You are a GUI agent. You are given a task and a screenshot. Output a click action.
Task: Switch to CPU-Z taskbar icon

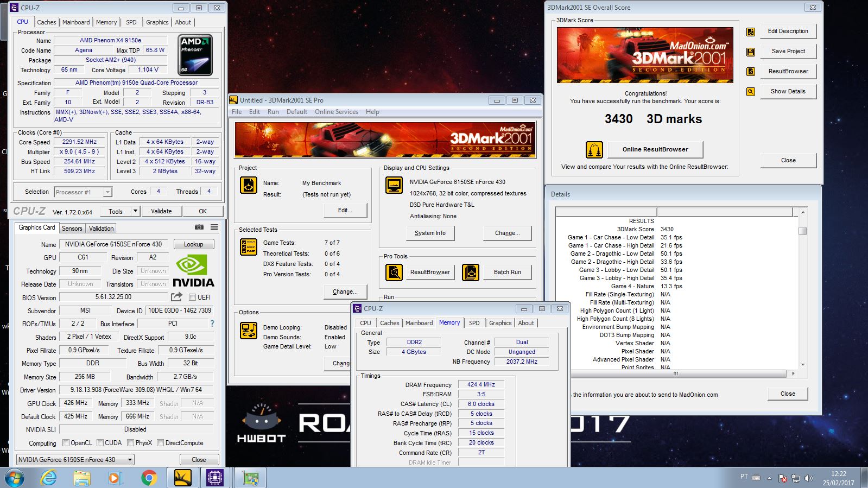point(215,478)
